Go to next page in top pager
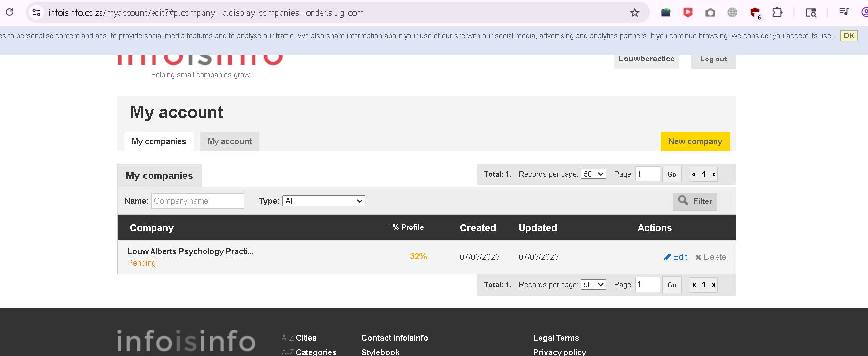The image size is (868, 356). [x=714, y=174]
